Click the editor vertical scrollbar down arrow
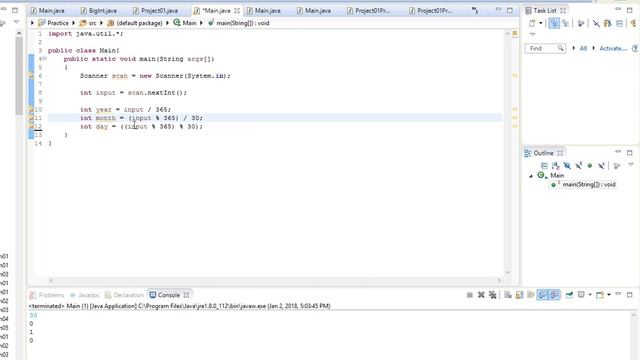Image resolution: width=640 pixels, height=360 pixels. pos(508,273)
